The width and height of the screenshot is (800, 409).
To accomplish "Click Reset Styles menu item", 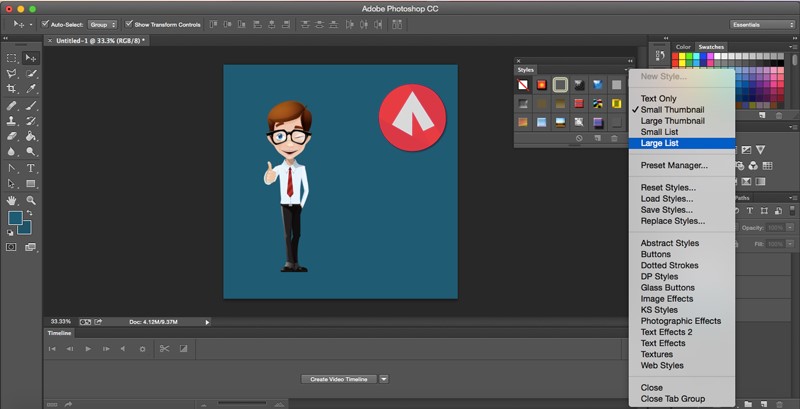I will click(668, 188).
